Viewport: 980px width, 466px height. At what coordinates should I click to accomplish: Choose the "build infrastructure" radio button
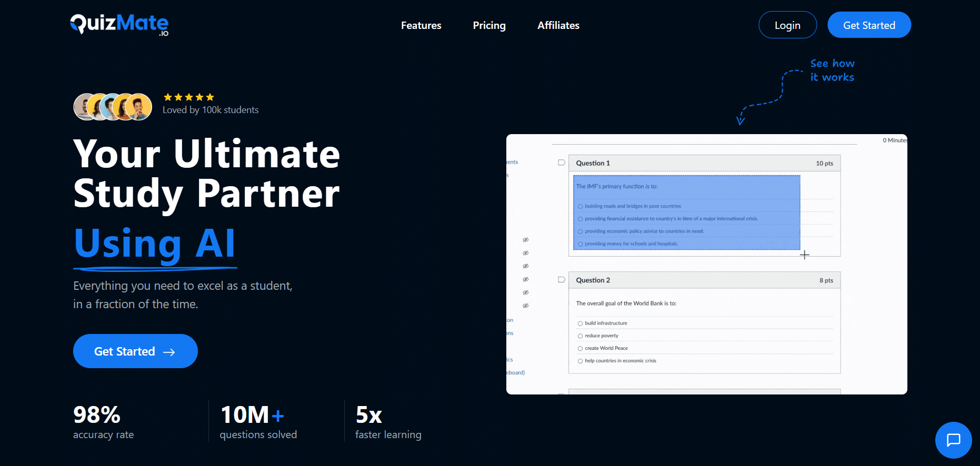580,323
